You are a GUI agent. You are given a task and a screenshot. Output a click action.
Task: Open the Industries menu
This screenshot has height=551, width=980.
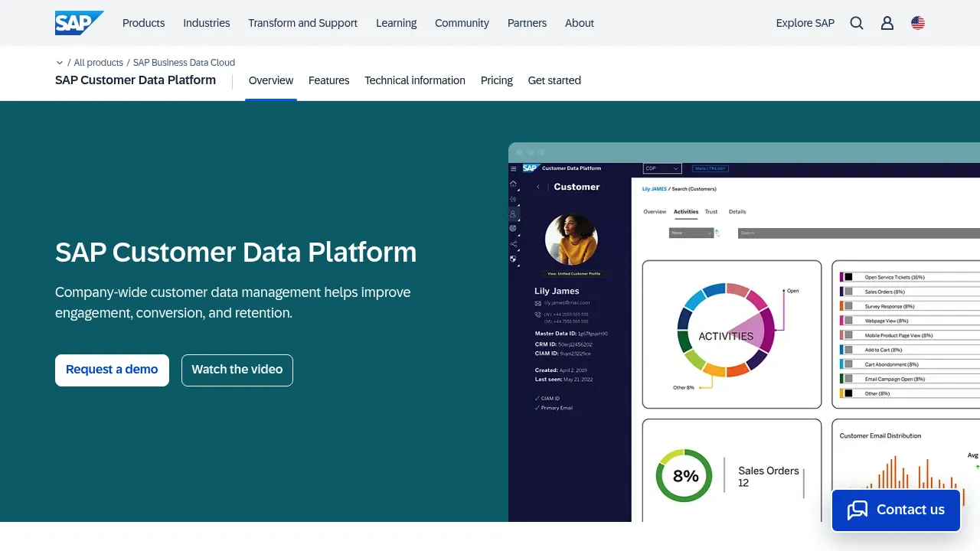(207, 23)
